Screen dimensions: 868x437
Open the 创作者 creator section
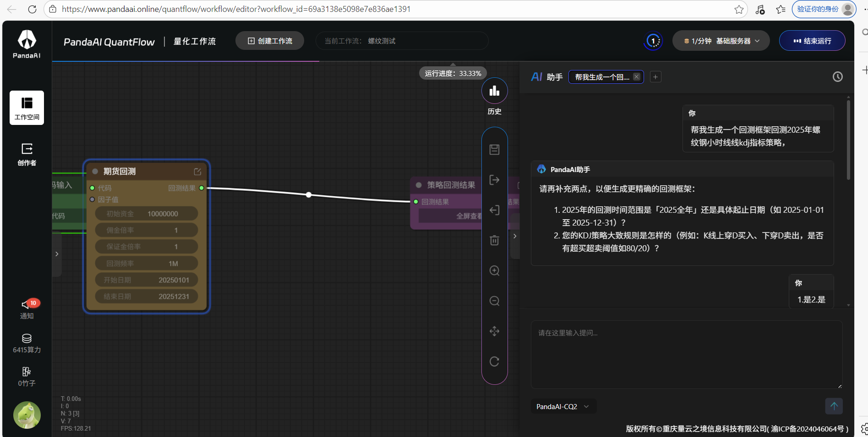pyautogui.click(x=27, y=154)
